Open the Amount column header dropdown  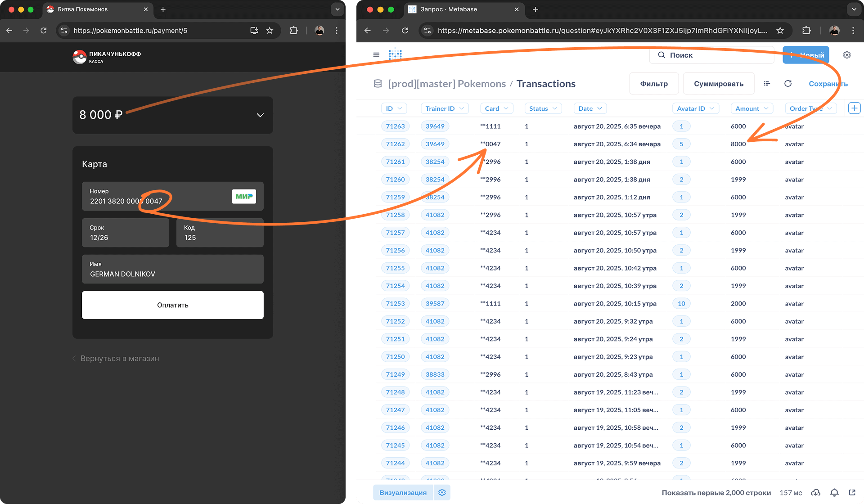[x=751, y=108]
